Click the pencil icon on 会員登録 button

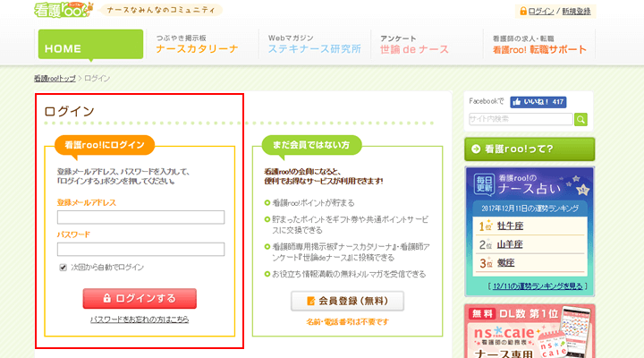[311, 301]
